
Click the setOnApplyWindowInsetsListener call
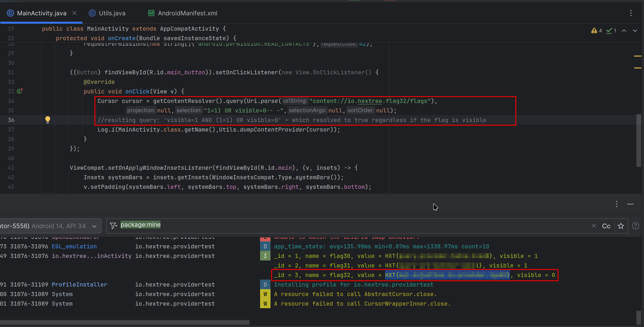(160, 168)
